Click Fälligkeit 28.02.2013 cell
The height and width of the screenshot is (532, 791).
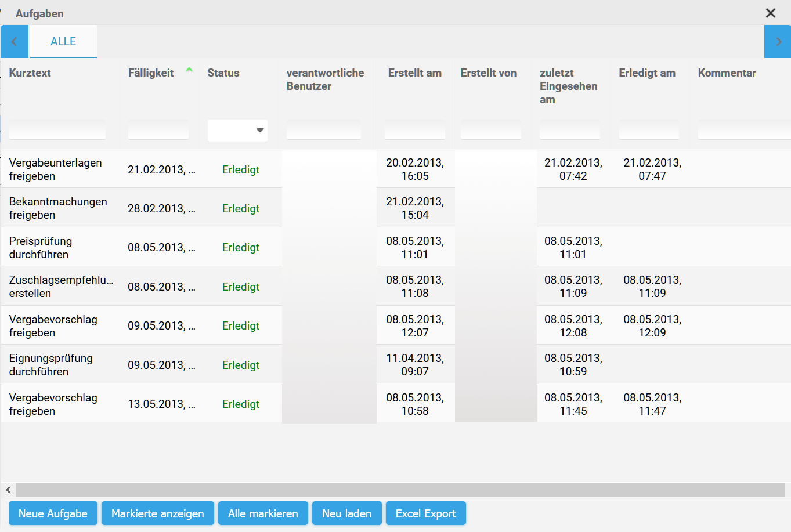click(x=161, y=208)
